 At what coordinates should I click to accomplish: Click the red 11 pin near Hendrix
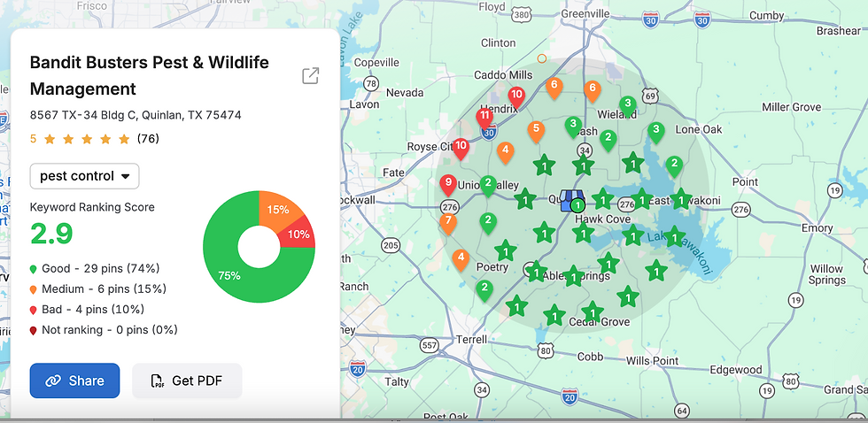coord(484,119)
